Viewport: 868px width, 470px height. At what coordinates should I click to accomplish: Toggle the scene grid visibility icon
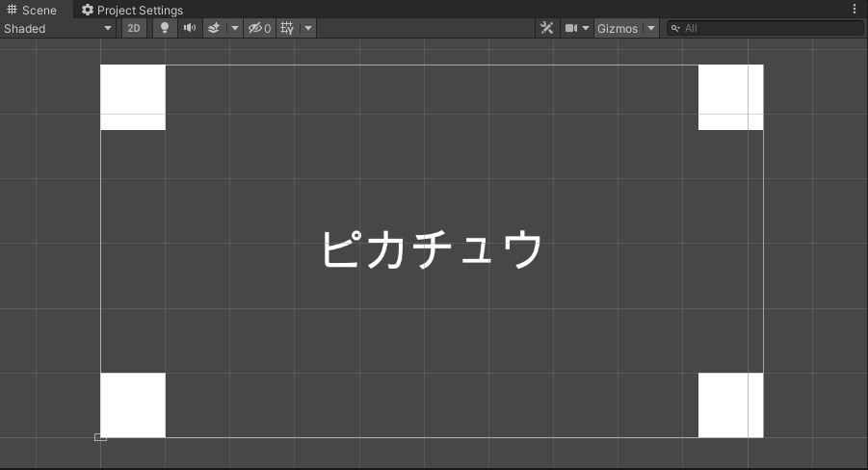287,28
